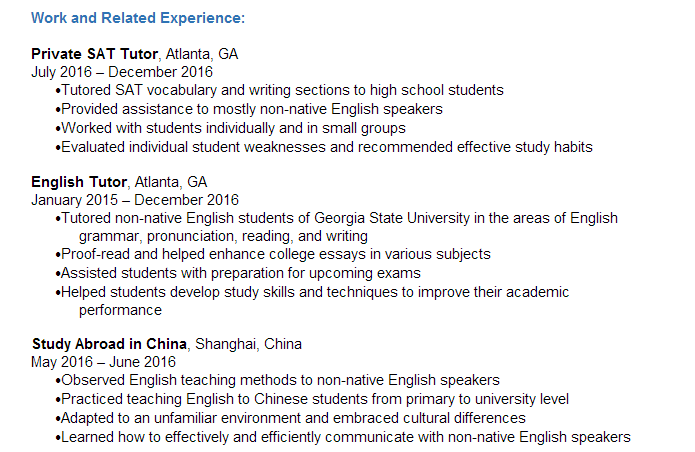Click the "Work and Related Experience:" heading

tap(138, 18)
